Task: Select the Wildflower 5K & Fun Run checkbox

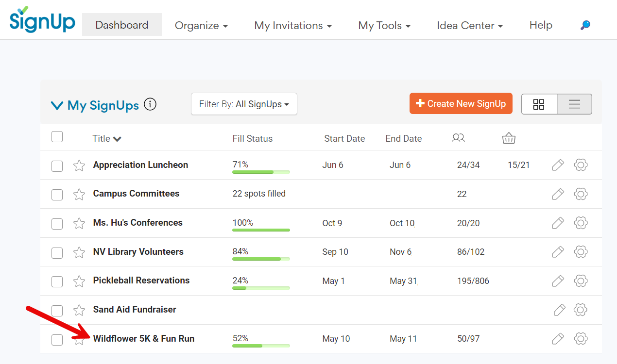Action: point(57,340)
